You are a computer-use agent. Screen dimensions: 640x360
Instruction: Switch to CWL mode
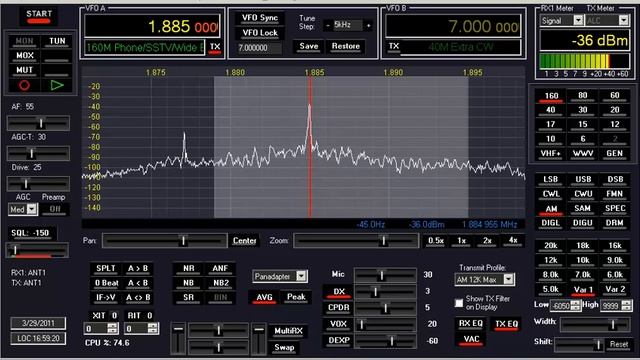[551, 194]
